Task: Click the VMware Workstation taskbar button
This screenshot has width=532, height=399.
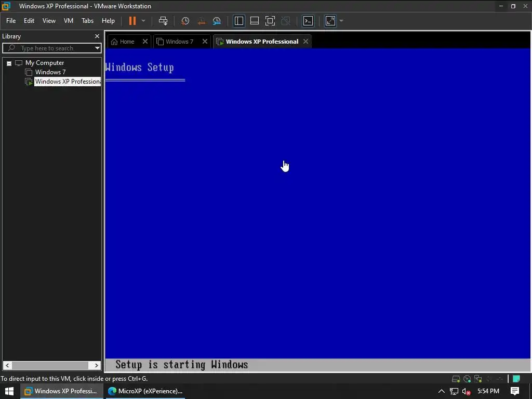Action: pos(61,391)
